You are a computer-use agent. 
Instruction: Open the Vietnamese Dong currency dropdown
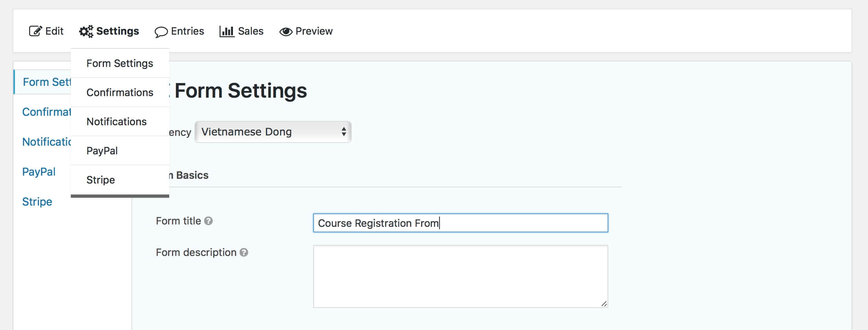click(x=273, y=132)
